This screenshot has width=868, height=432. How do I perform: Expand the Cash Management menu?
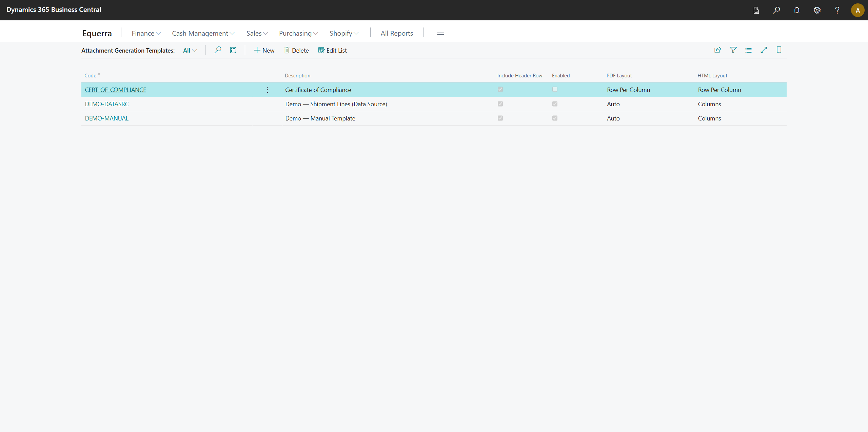coord(203,33)
